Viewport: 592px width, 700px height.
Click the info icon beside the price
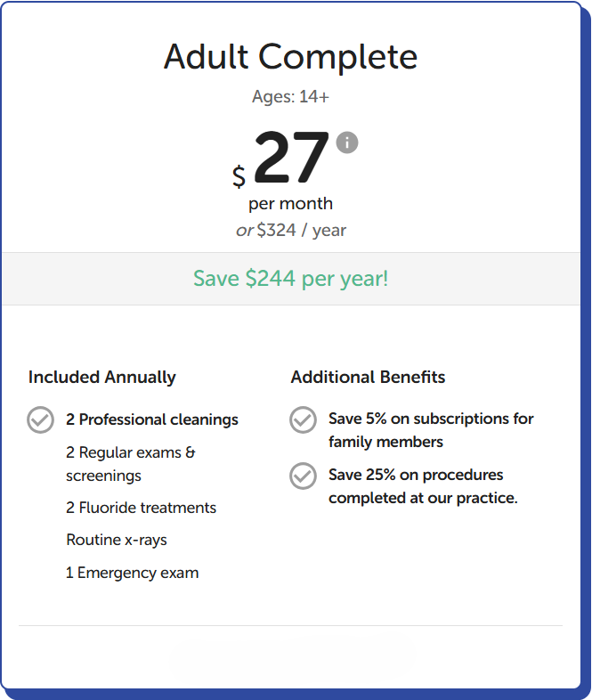347,142
